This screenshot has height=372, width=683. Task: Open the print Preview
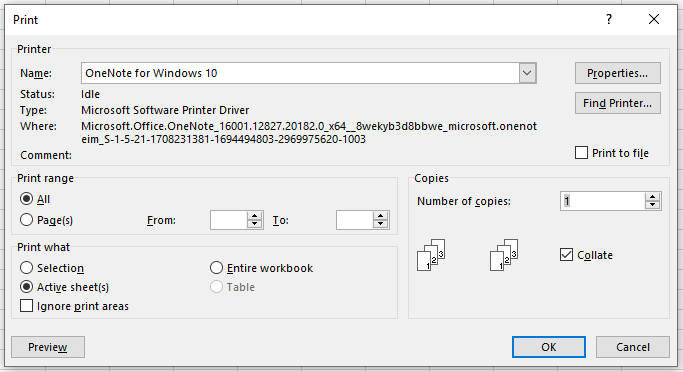tap(48, 347)
